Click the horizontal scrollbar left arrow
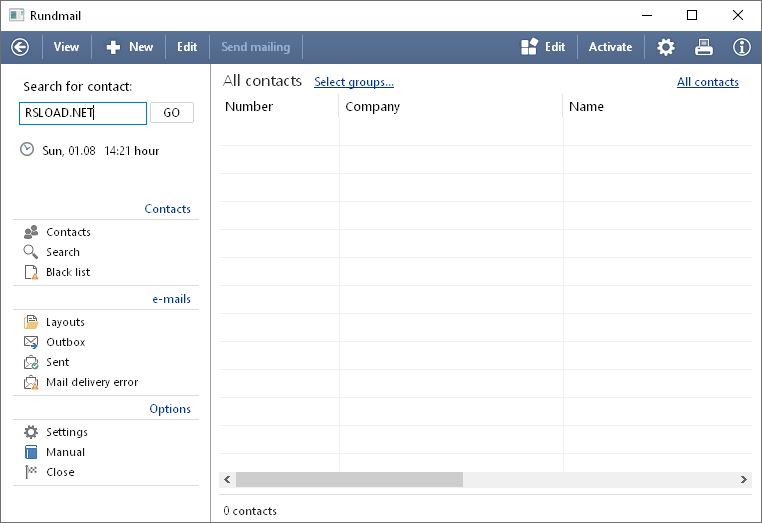The height and width of the screenshot is (523, 762). [x=227, y=479]
